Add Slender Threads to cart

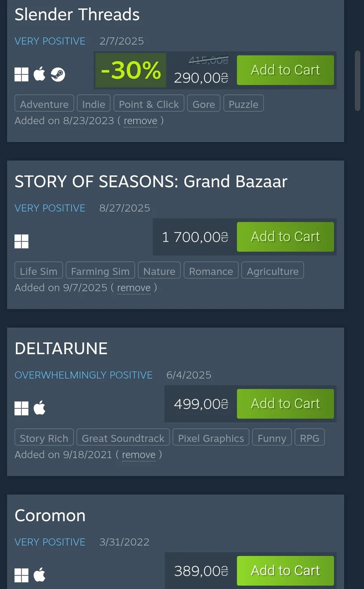point(286,70)
